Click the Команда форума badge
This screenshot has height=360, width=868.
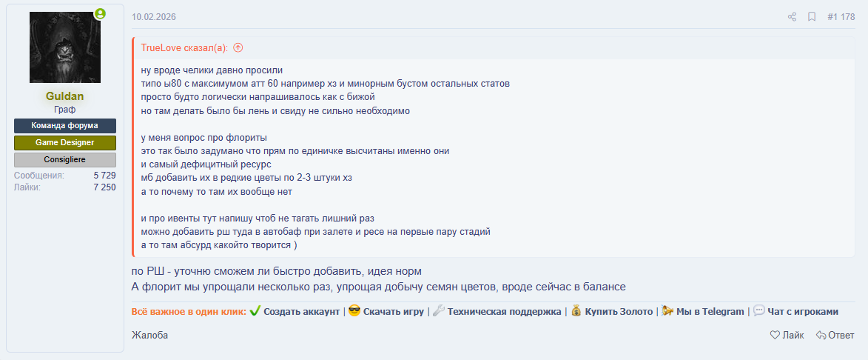(x=65, y=126)
